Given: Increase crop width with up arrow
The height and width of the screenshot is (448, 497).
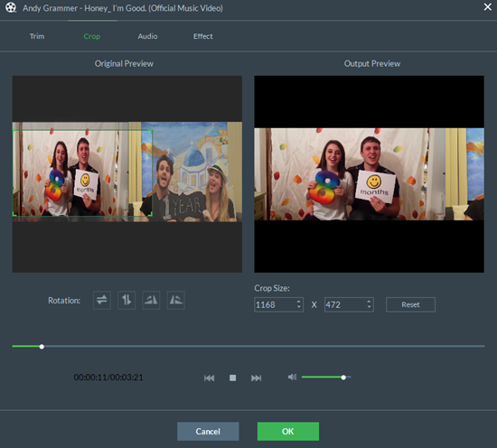Looking at the screenshot, I should [x=298, y=302].
